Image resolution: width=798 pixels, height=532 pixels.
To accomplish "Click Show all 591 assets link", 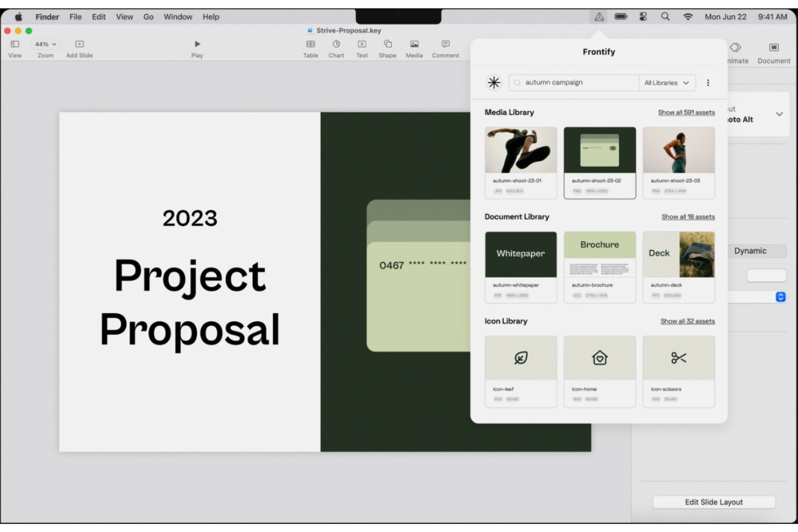I will 686,113.
